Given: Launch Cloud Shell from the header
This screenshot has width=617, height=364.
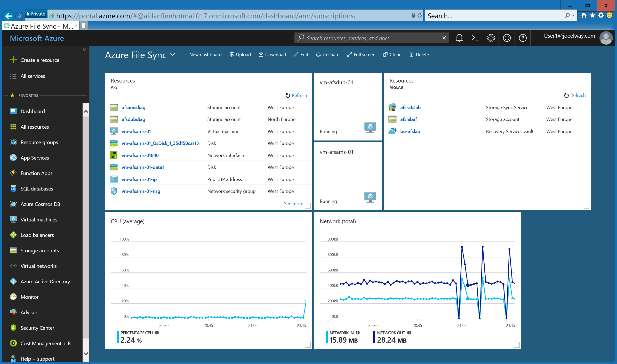Looking at the screenshot, I should tap(475, 38).
